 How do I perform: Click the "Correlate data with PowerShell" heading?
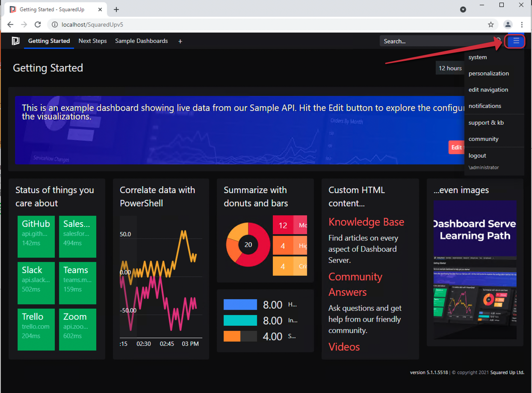[x=157, y=196]
